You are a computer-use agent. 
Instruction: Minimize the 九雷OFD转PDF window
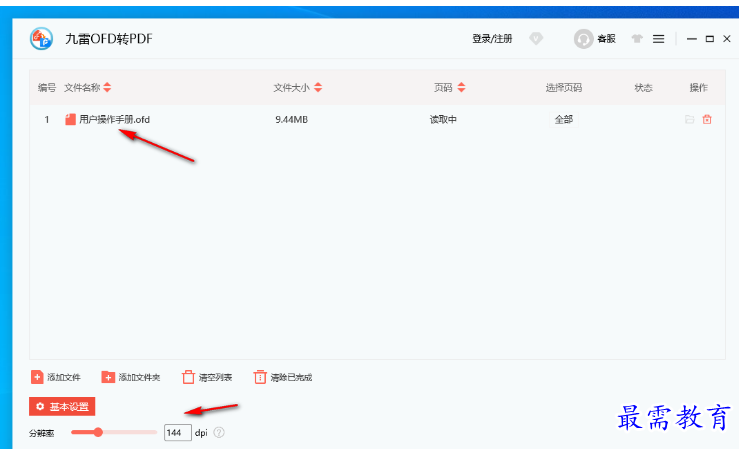(x=691, y=39)
